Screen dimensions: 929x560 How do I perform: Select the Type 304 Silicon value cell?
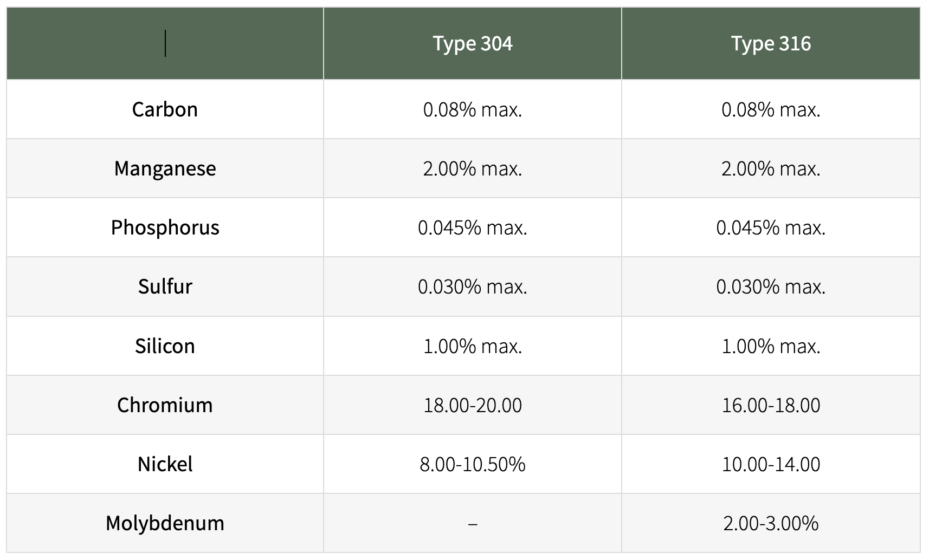[x=472, y=346]
